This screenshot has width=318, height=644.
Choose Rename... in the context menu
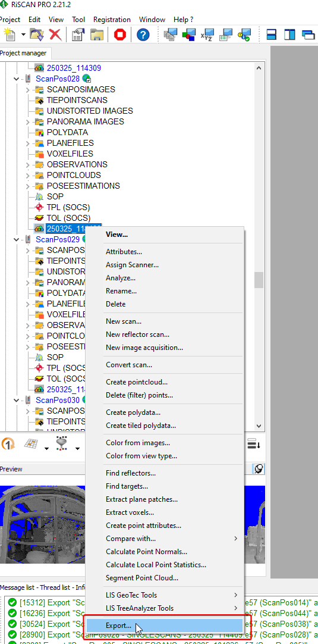pos(164,291)
